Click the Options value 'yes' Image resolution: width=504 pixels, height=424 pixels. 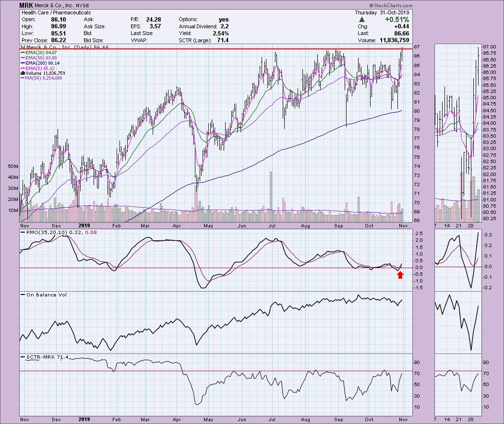[x=223, y=20]
